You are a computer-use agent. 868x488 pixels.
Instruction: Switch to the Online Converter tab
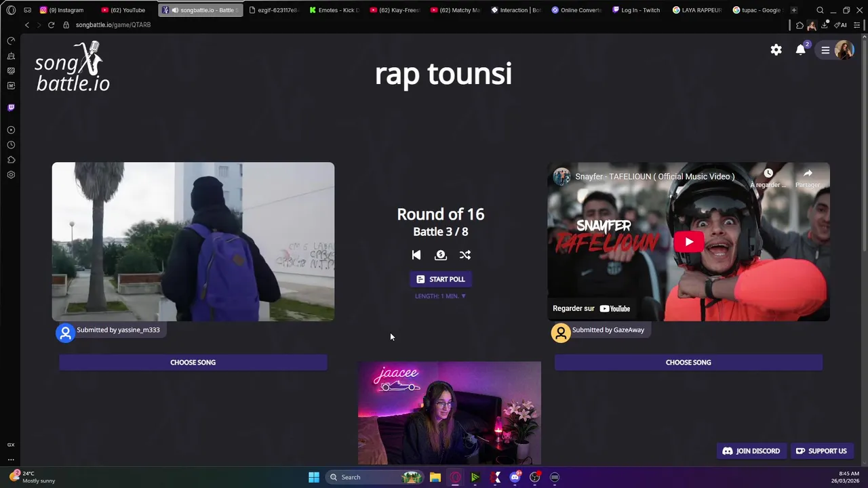point(578,10)
